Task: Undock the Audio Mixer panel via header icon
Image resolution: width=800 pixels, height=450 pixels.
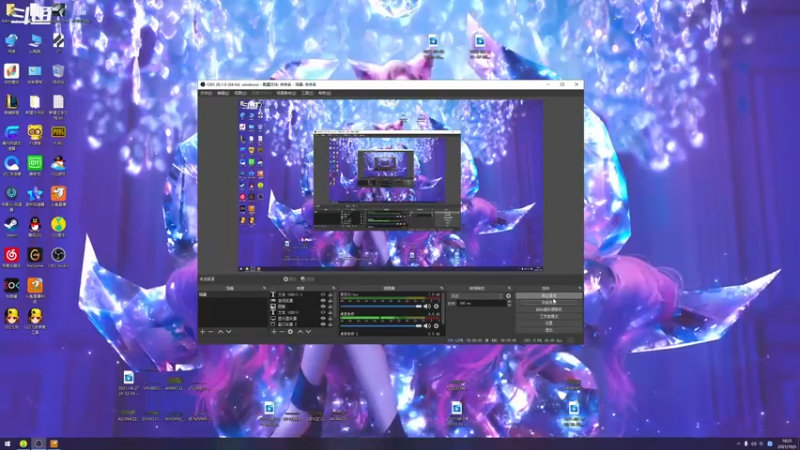Action: coord(442,288)
